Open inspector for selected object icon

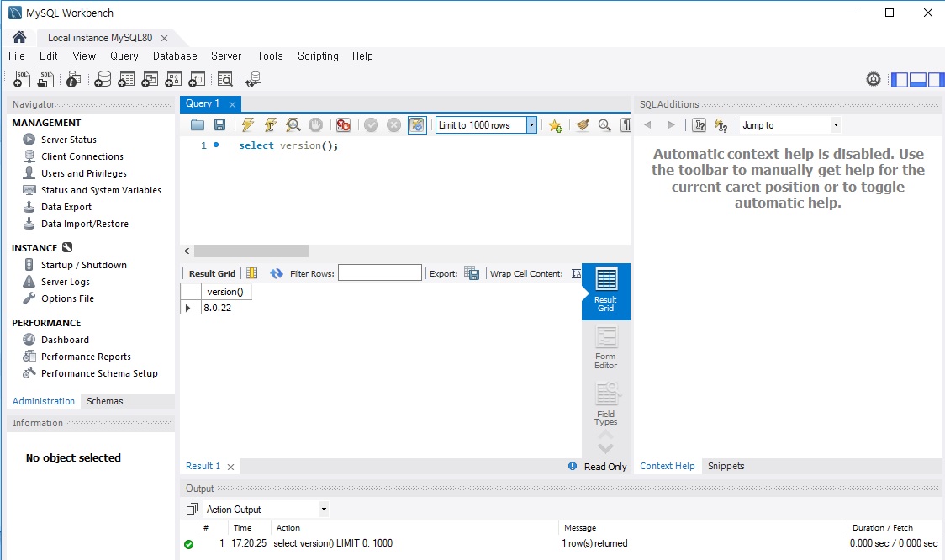tap(73, 79)
